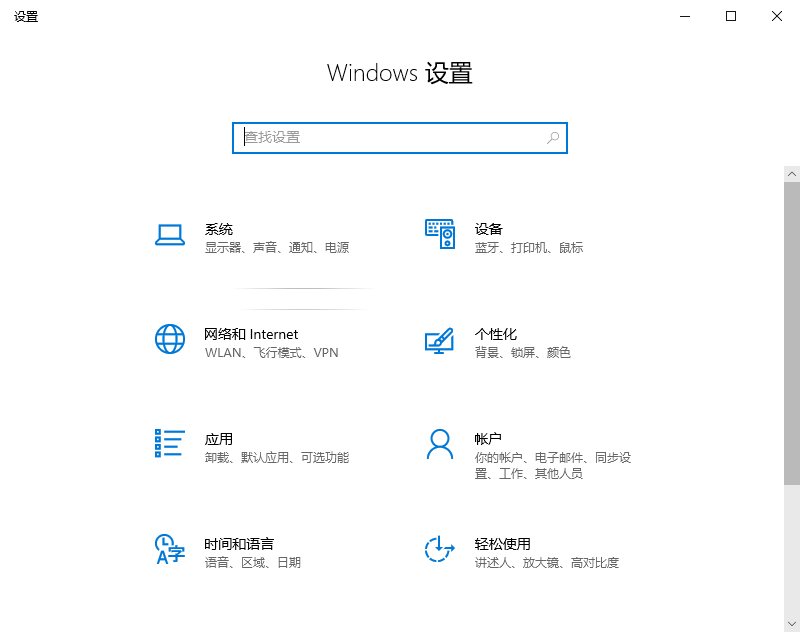Open the 时间和语言 settings title
This screenshot has height=632, width=800.
(x=239, y=544)
